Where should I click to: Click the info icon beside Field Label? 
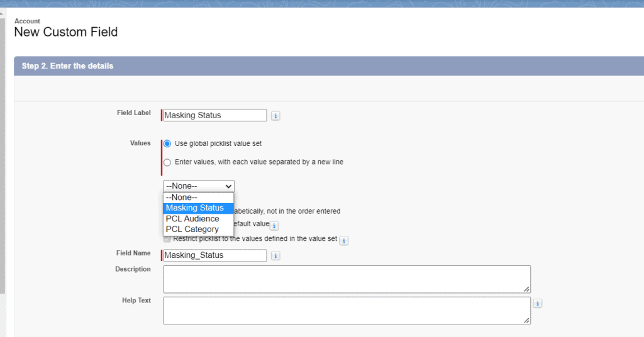(x=275, y=116)
